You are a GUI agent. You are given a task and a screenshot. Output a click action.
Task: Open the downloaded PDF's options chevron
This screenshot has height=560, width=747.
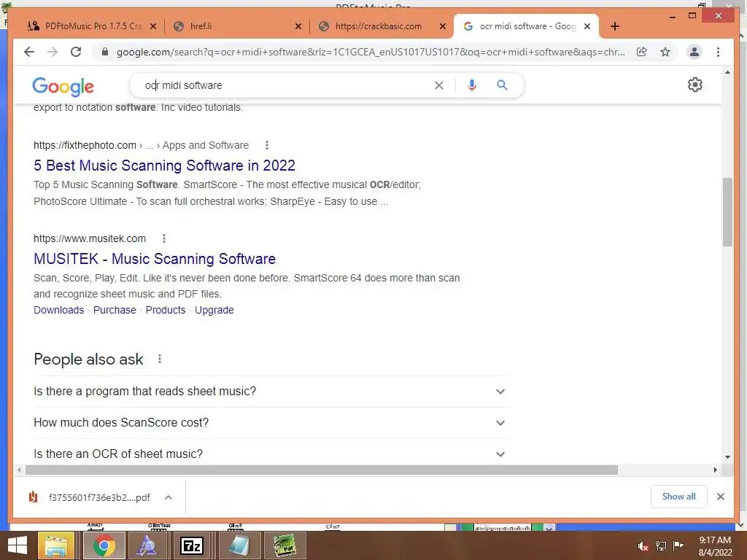point(169,497)
